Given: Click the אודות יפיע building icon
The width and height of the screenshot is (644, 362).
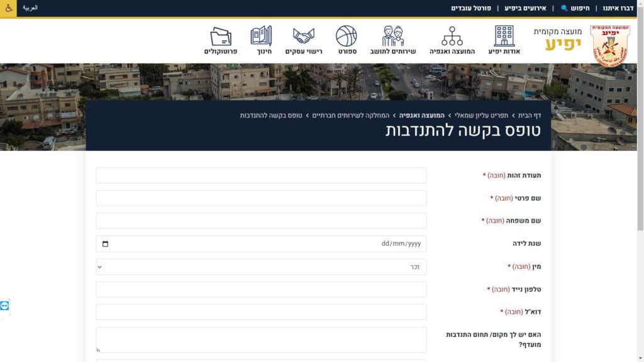Looking at the screenshot, I should click(504, 36).
